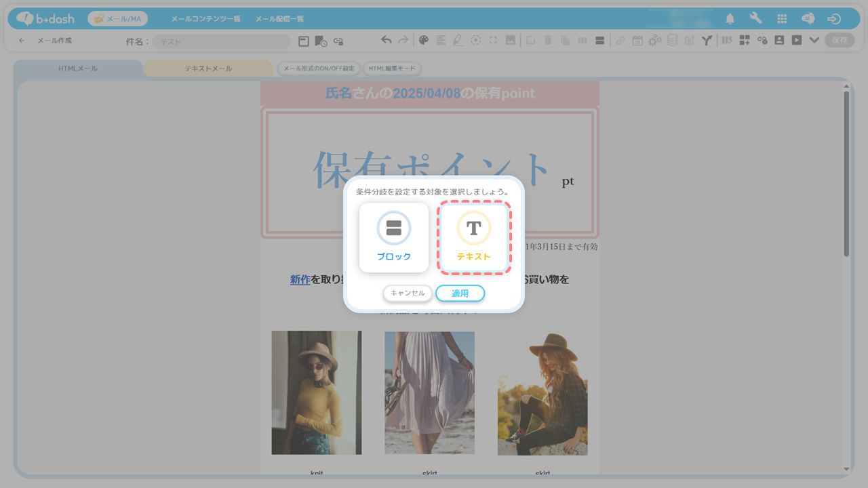Click the 氏名さんの2025/04/08の保有point header
The width and height of the screenshot is (868, 488).
click(430, 94)
